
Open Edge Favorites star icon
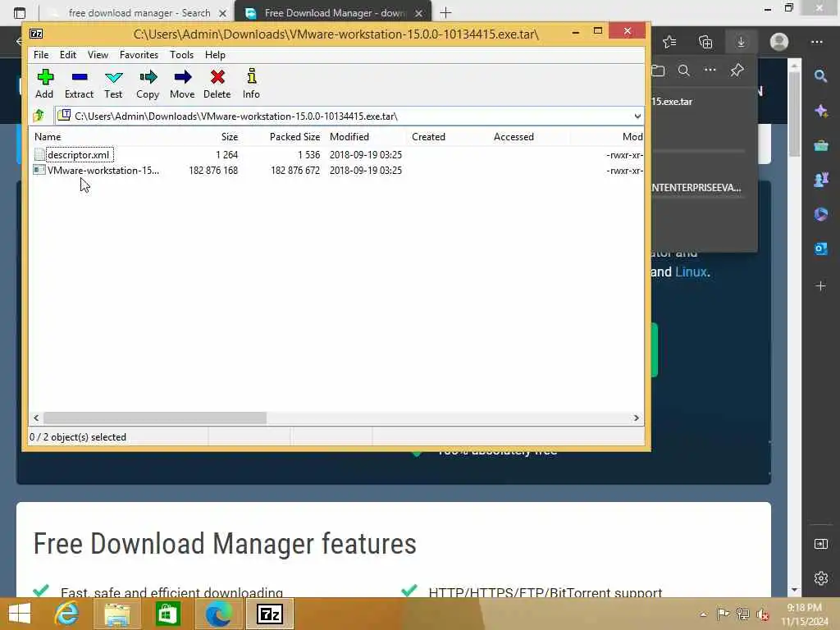tap(669, 42)
